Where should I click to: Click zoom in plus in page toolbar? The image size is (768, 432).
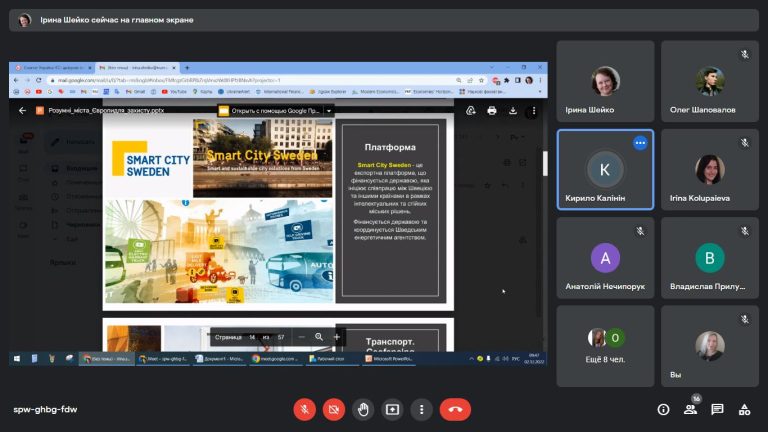click(x=336, y=337)
